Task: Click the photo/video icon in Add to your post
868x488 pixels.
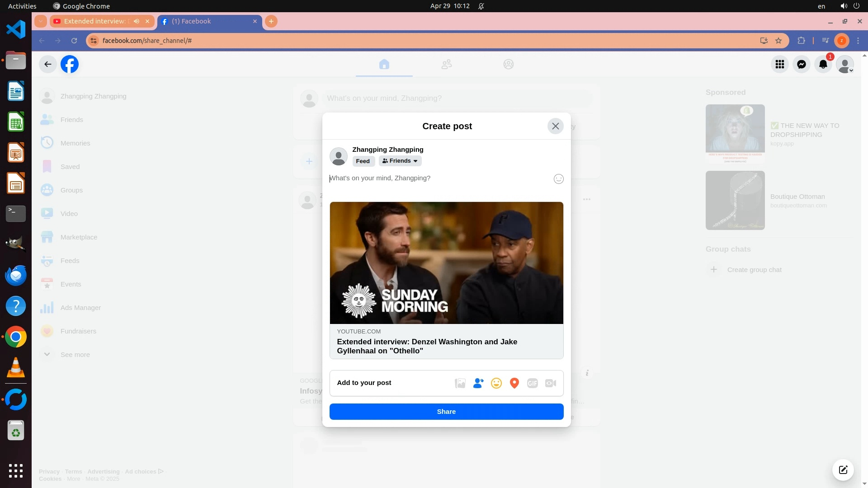Action: tap(460, 383)
